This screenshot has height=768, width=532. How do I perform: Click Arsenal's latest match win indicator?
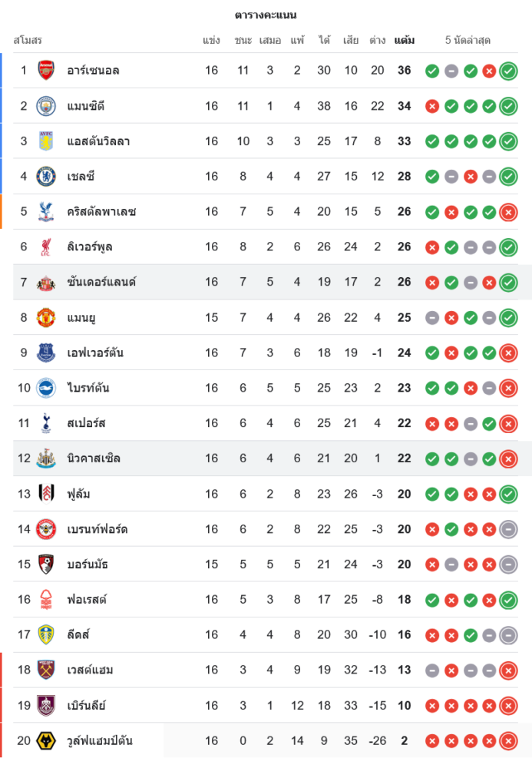508,71
